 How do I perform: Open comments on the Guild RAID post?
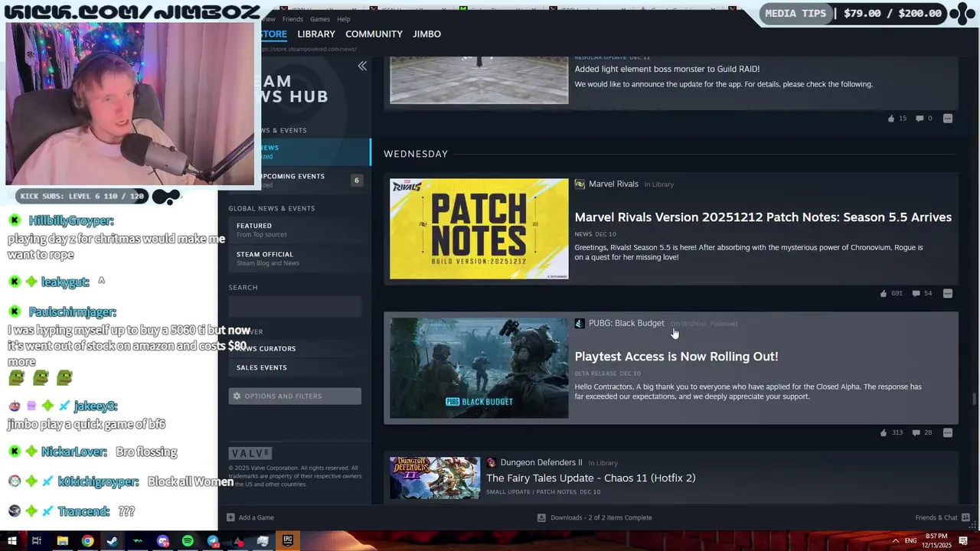(924, 119)
